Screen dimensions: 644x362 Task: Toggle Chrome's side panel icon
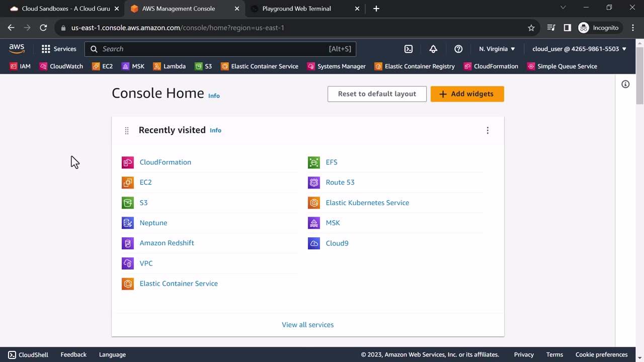click(568, 28)
